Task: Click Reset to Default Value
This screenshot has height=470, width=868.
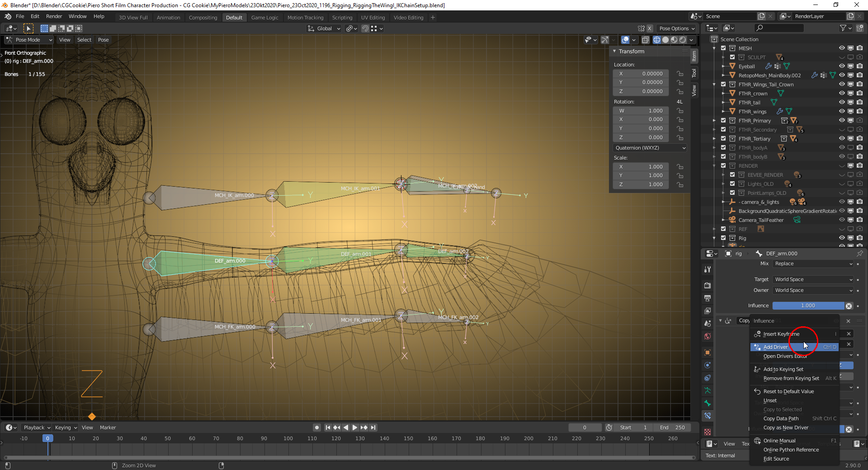Action: [788, 391]
